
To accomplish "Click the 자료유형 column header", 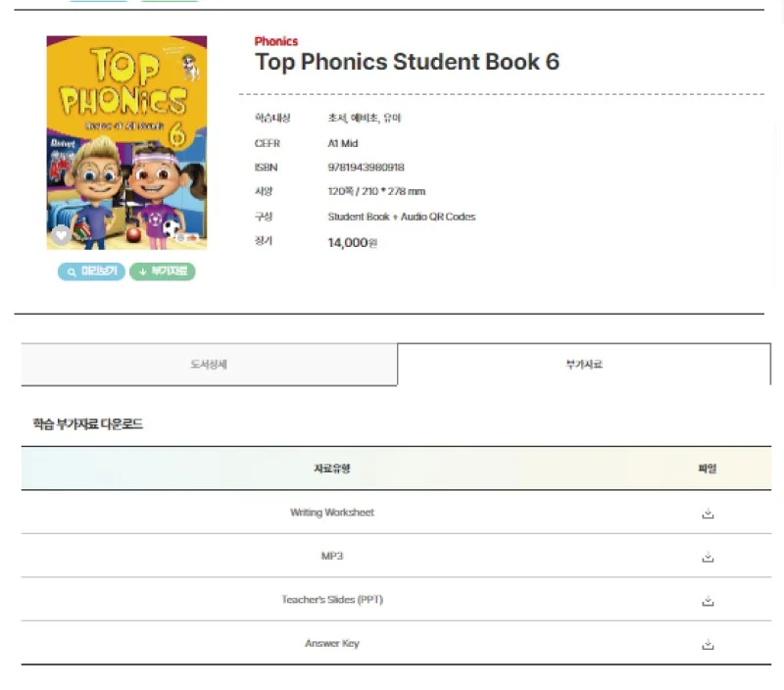I will (x=331, y=468).
